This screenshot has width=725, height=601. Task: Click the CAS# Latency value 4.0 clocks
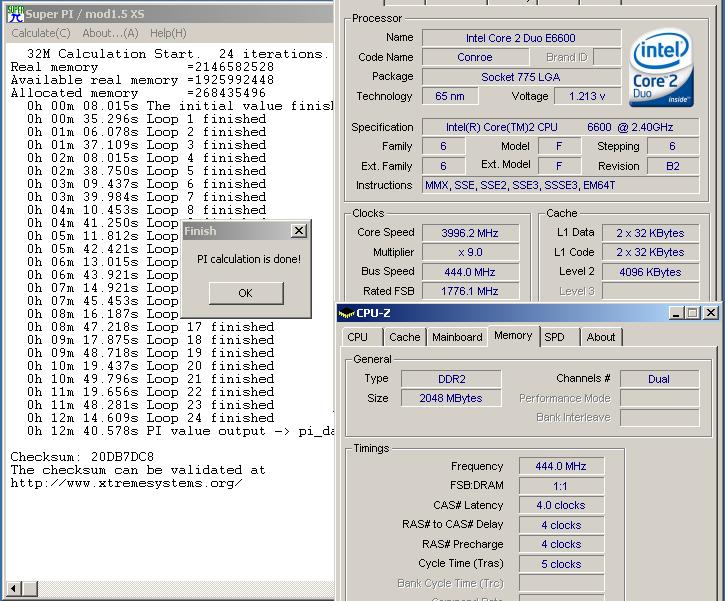561,505
